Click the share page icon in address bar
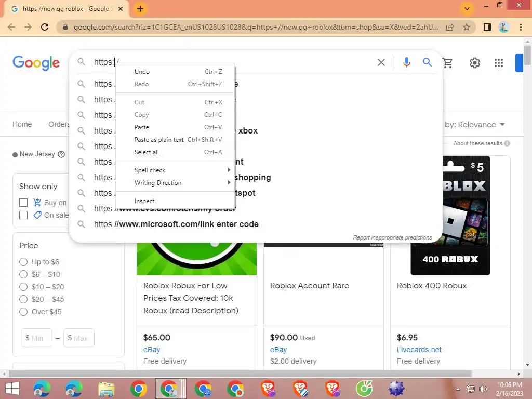The width and height of the screenshot is (532, 399). point(450,27)
